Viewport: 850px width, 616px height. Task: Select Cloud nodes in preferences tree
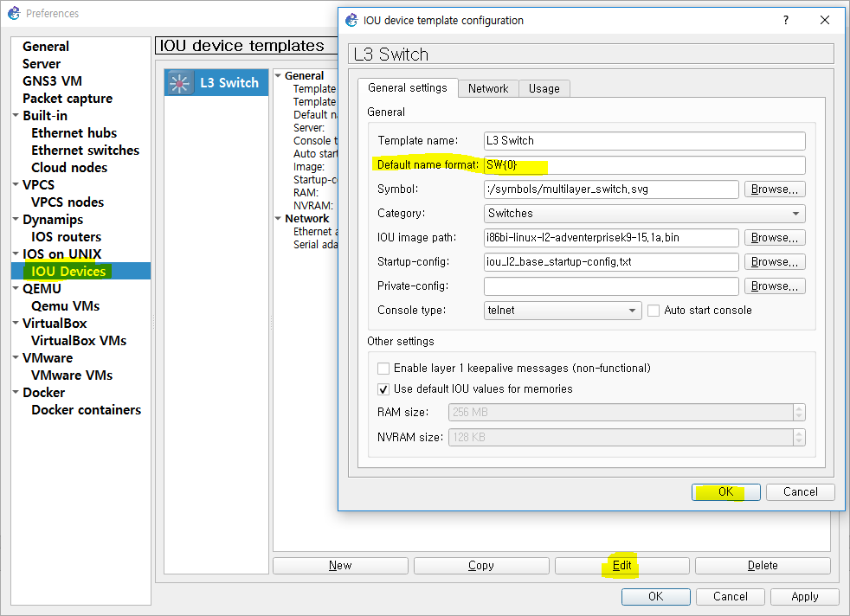(x=69, y=168)
